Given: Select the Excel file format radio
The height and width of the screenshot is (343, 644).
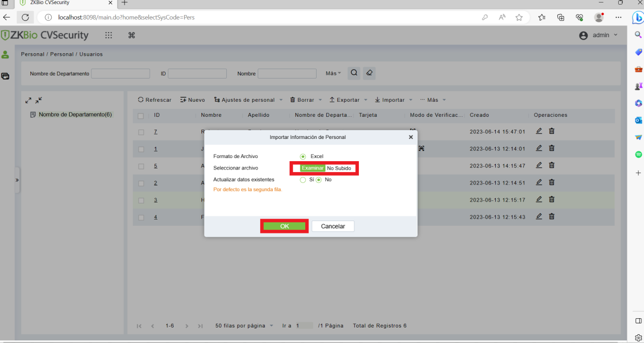Looking at the screenshot, I should 303,157.
